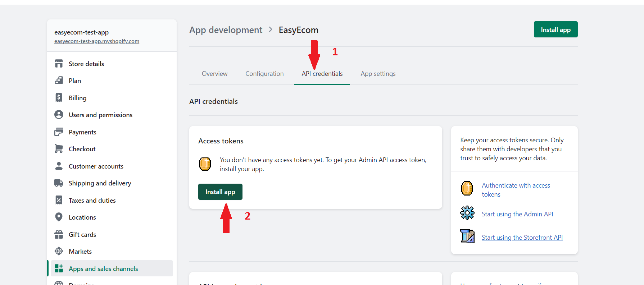Select Apps and sales channels item
Screen dimensions: 644x285
click(112, 268)
